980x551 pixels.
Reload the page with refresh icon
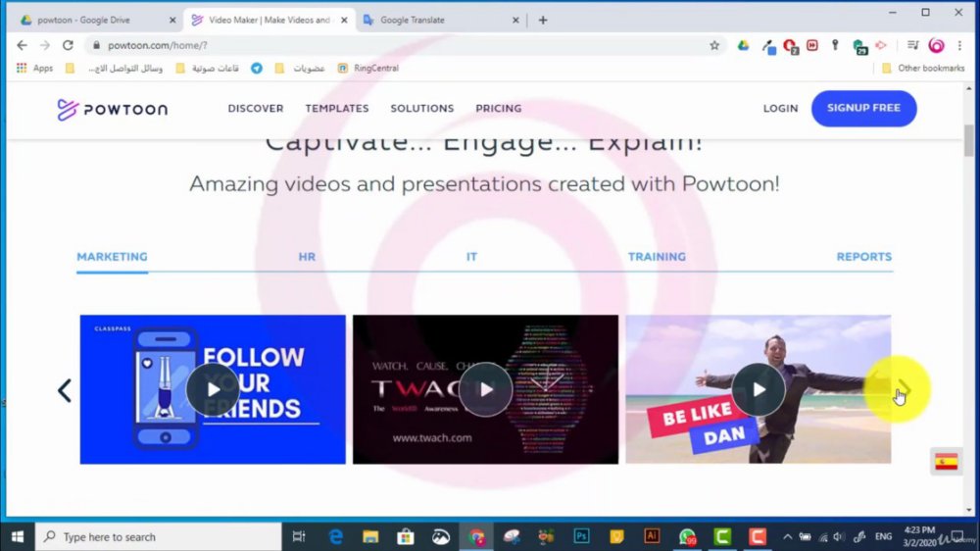coord(68,45)
